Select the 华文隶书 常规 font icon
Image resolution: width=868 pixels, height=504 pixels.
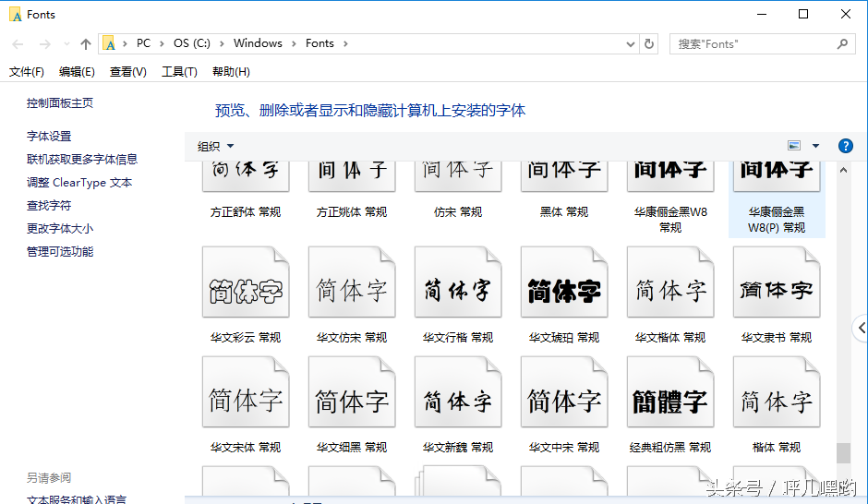(x=777, y=282)
